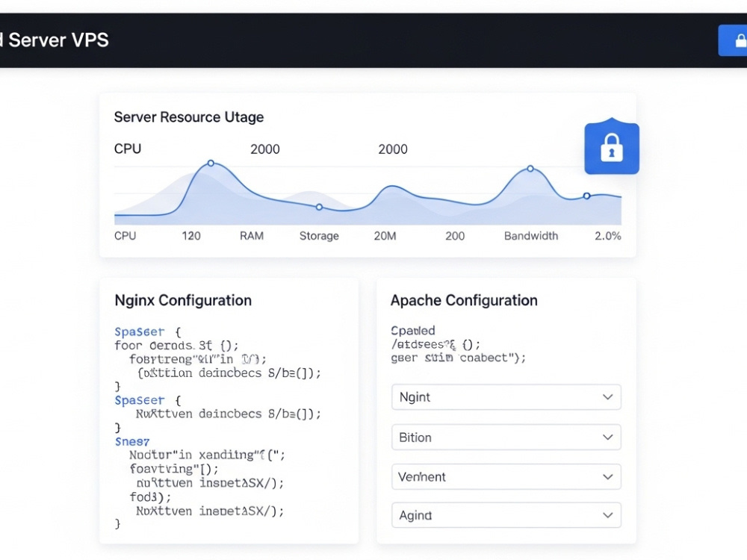
Task: Click the Server Resource Utage heading
Action: (189, 117)
